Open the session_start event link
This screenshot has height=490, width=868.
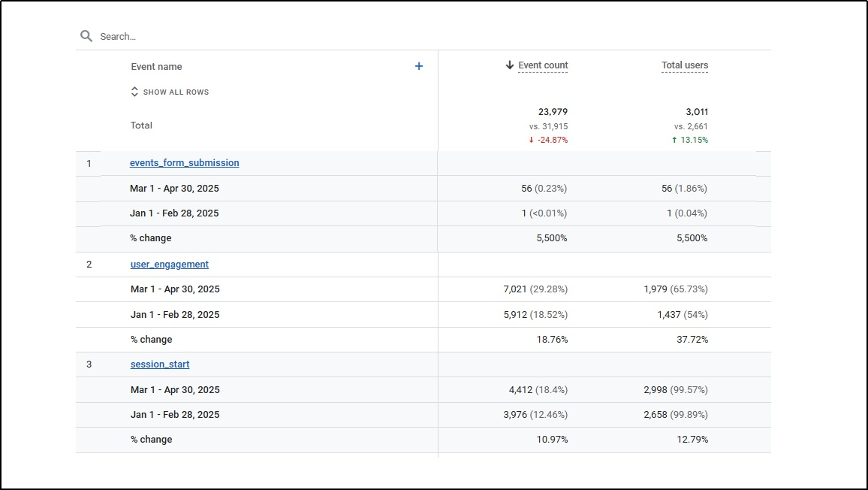pos(159,364)
